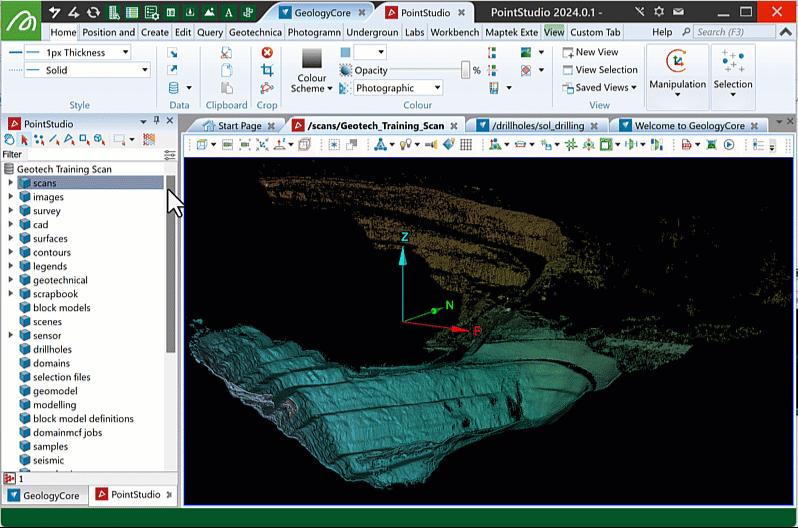Image resolution: width=798 pixels, height=528 pixels.
Task: Open the Photographic colour mode dropdown
Action: [x=397, y=88]
